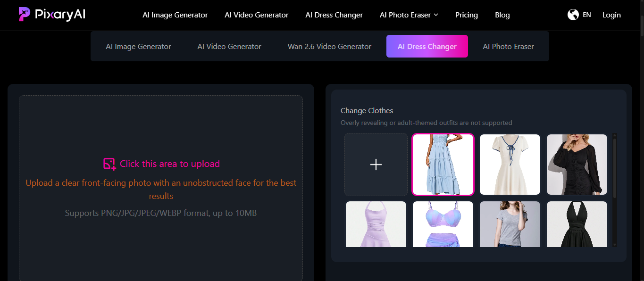Click the globe language icon
The width and height of the screenshot is (644, 281).
click(x=573, y=15)
